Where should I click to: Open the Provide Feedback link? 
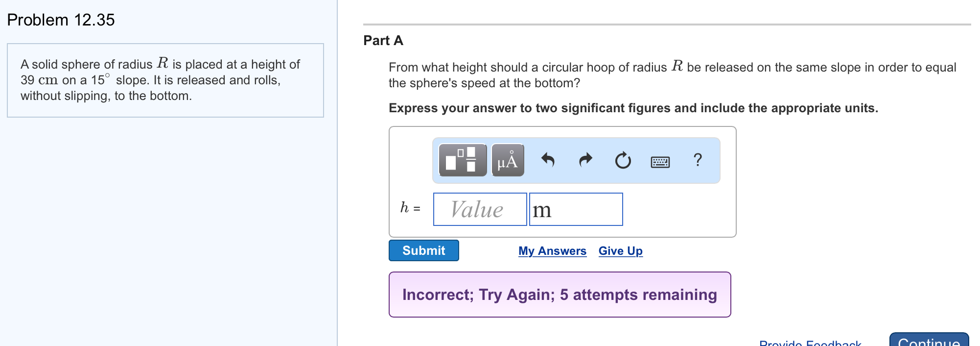[810, 343]
